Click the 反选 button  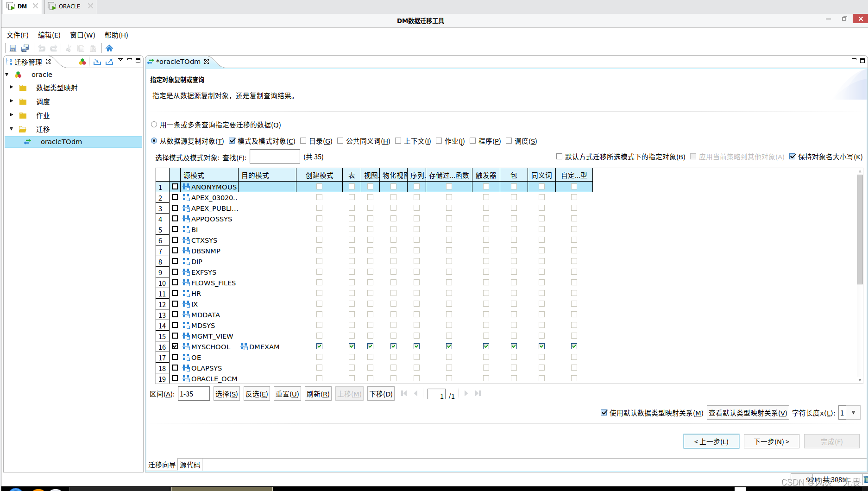pyautogui.click(x=256, y=393)
